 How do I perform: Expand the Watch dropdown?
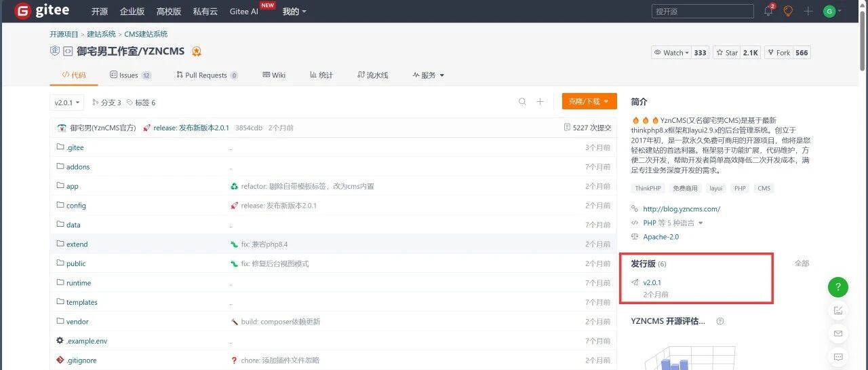tap(671, 52)
